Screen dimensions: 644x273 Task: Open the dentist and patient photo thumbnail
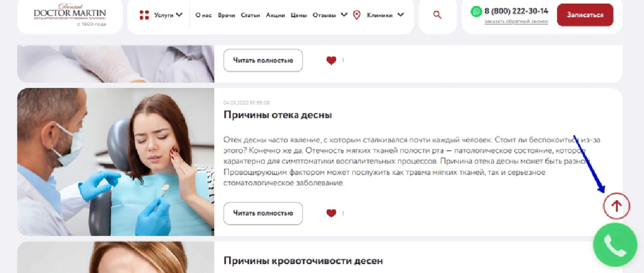coord(115,162)
